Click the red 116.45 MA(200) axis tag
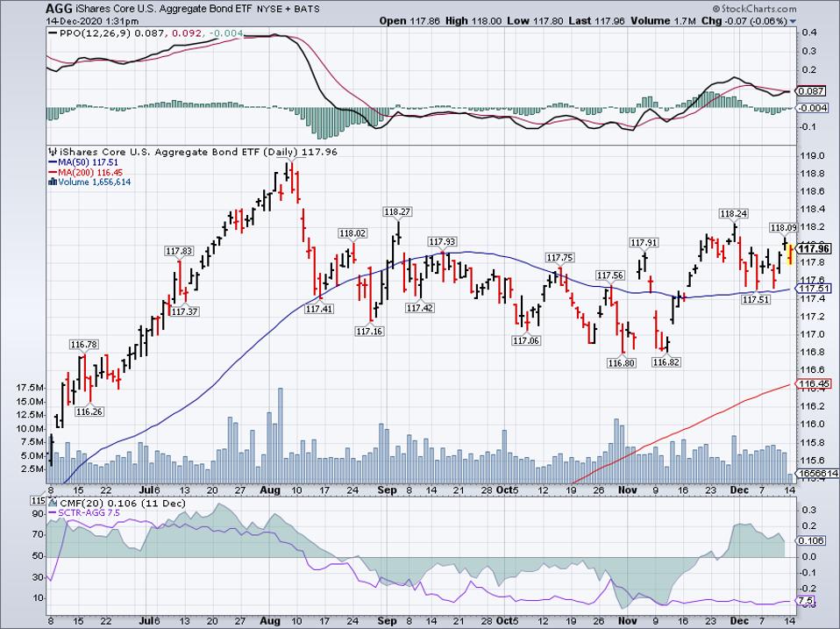The width and height of the screenshot is (840, 629). coord(815,383)
